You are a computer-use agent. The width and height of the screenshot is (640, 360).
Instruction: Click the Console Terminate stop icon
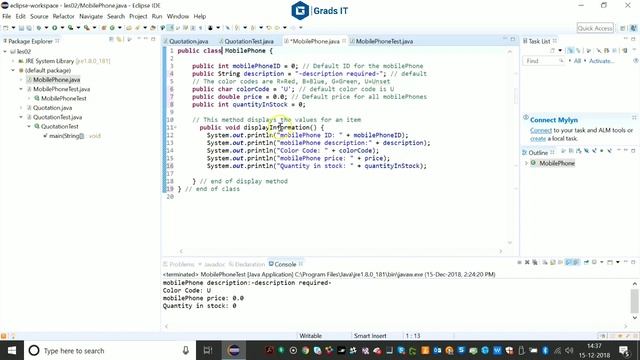519,262
